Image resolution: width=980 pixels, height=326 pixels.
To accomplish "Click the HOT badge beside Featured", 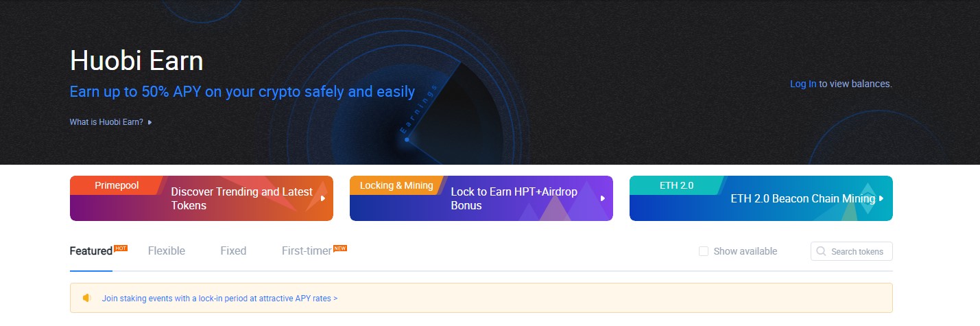I will 121,248.
